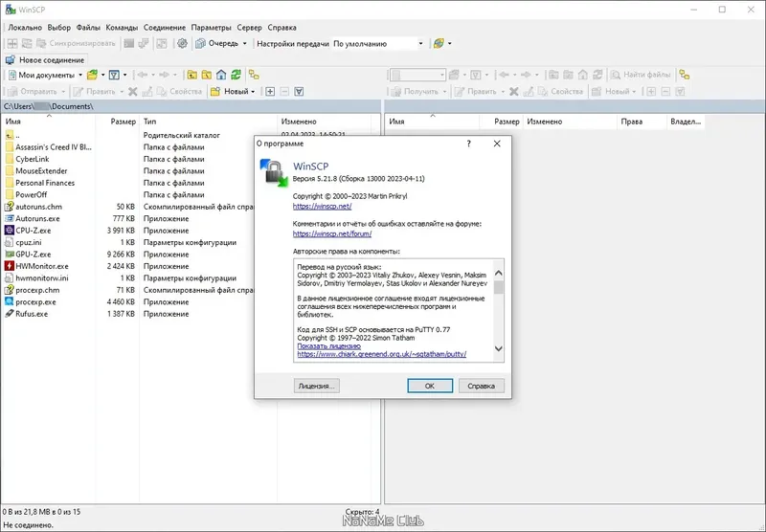Click the globe transfer settings presets icon
The image size is (766, 532).
point(439,43)
